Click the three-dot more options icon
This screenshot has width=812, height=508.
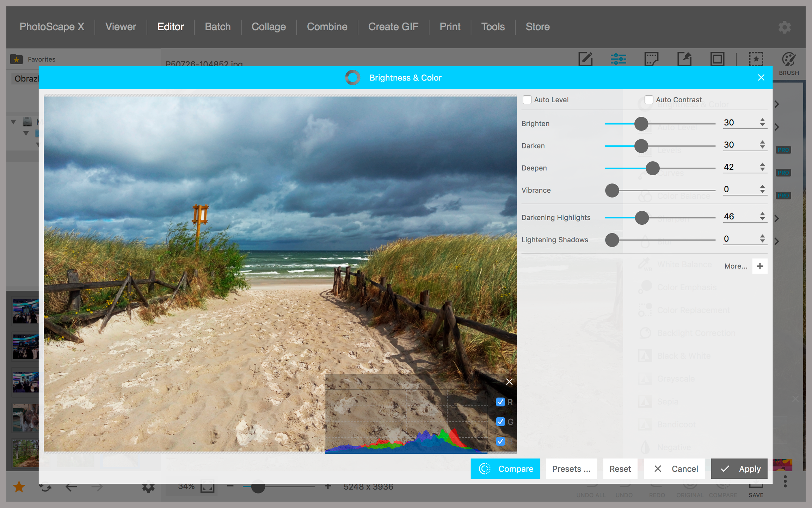tap(785, 481)
